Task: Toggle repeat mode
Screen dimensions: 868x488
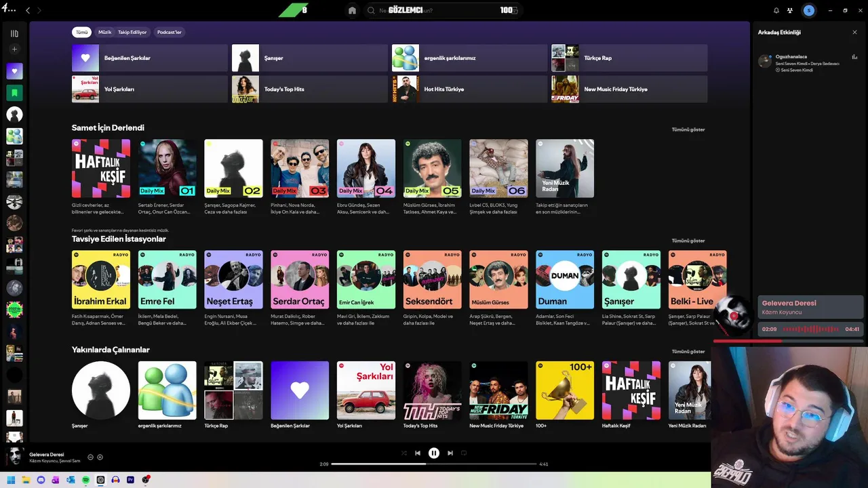Action: click(464, 453)
